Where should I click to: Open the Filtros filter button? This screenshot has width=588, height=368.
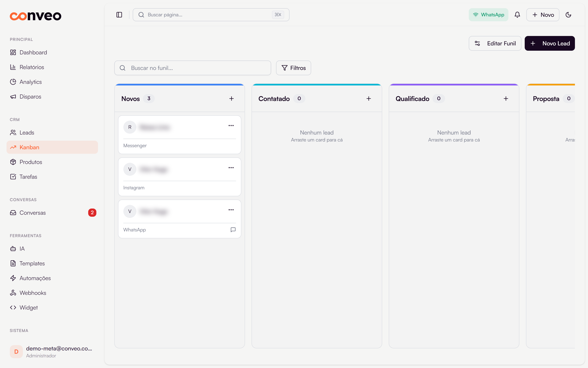click(294, 68)
